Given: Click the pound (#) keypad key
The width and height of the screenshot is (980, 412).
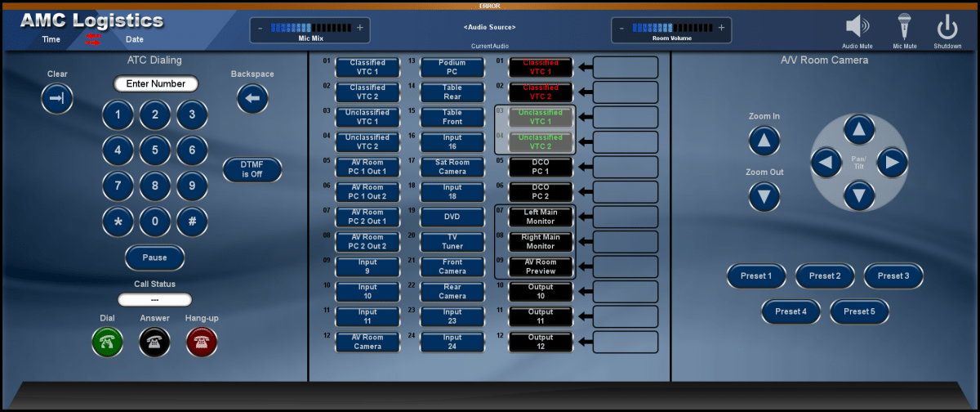Looking at the screenshot, I should tap(192, 222).
